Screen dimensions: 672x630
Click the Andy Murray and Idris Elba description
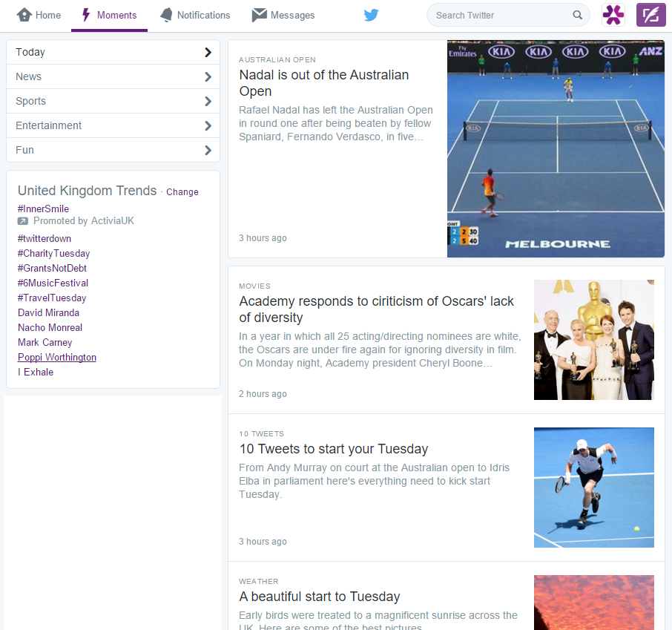[x=374, y=481]
